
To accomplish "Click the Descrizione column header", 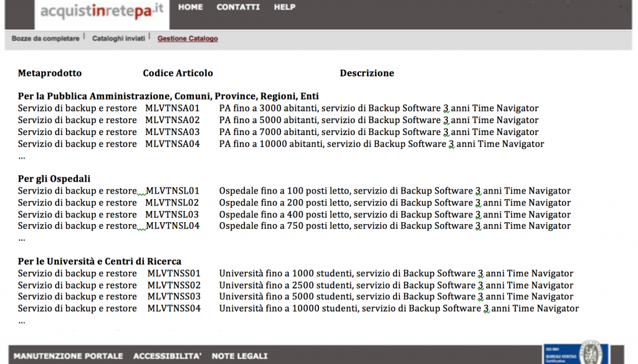I will 367,73.
